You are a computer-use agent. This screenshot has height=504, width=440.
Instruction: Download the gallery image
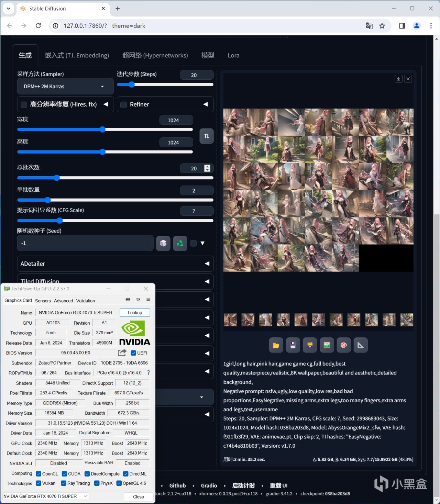[399, 79]
